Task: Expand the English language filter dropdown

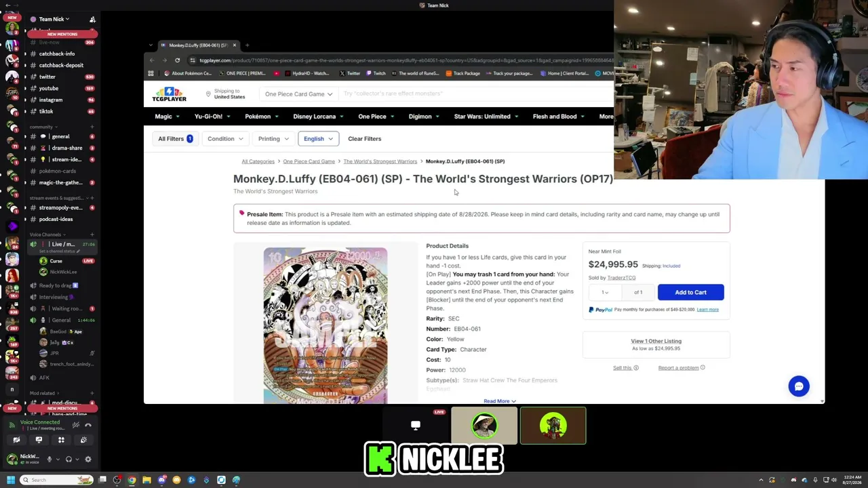Action: [x=318, y=139]
